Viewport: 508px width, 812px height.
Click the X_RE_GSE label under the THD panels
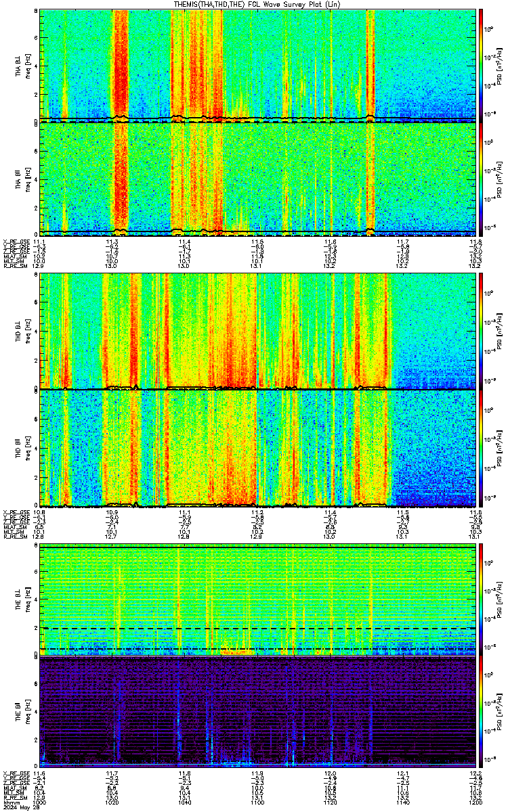point(16,512)
